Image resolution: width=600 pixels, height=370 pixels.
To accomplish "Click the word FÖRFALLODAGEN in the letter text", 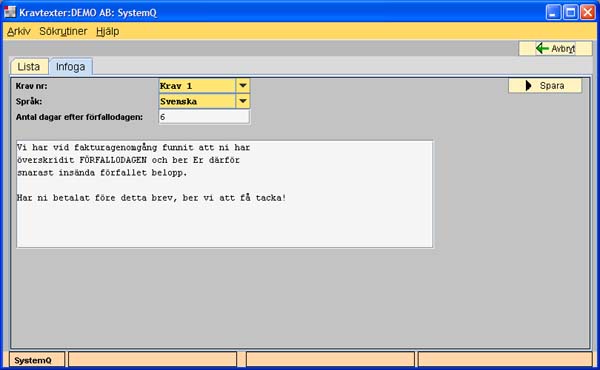I will [x=113, y=160].
